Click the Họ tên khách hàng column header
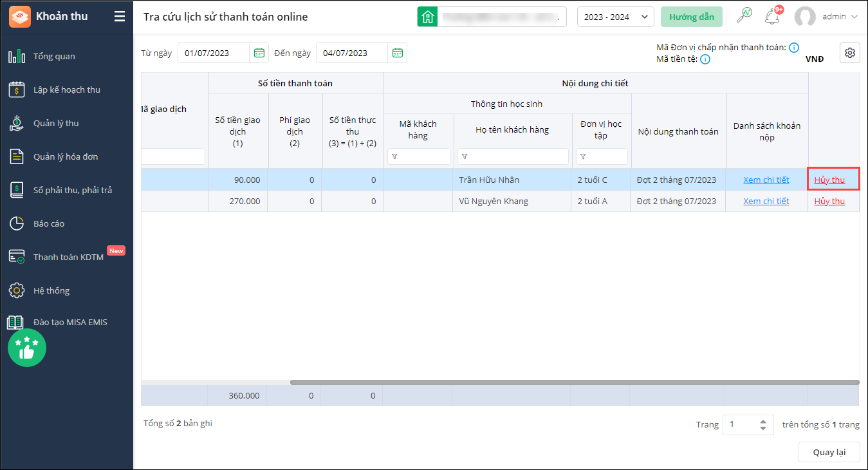The height and width of the screenshot is (470, 868). (512, 130)
